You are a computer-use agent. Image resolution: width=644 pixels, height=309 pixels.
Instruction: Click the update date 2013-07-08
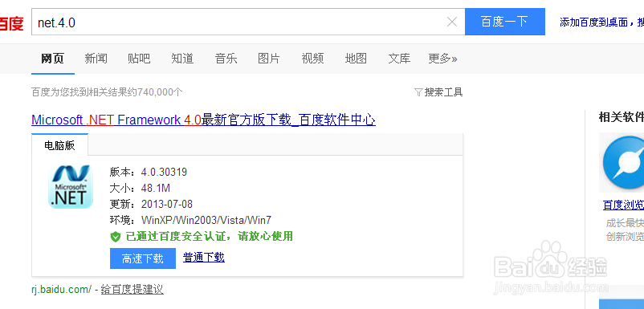167,205
